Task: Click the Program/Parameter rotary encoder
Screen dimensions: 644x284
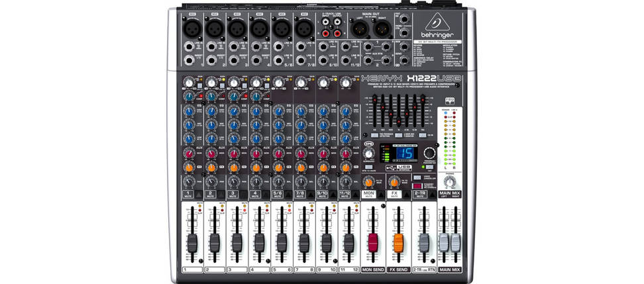Action: click(429, 153)
